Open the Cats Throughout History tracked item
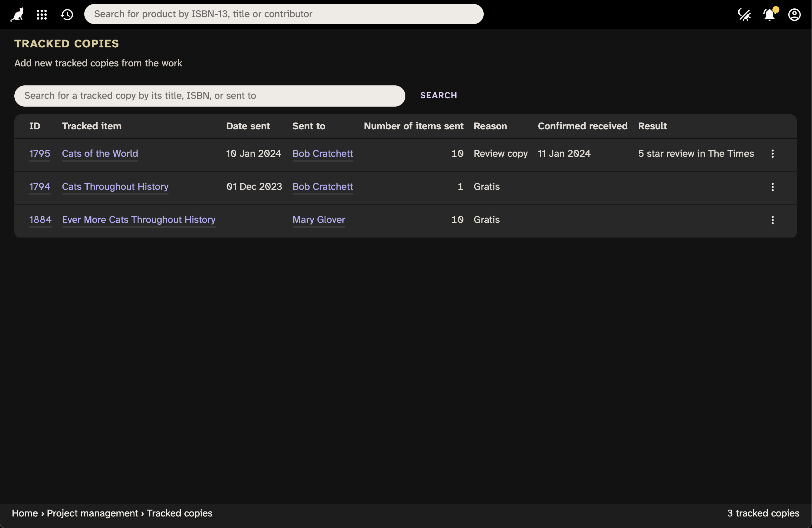 pyautogui.click(x=115, y=187)
